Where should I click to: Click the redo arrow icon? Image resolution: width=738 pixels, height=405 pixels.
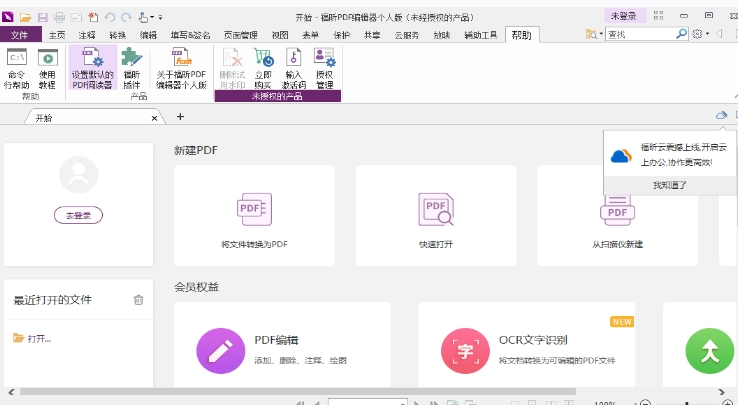point(126,18)
